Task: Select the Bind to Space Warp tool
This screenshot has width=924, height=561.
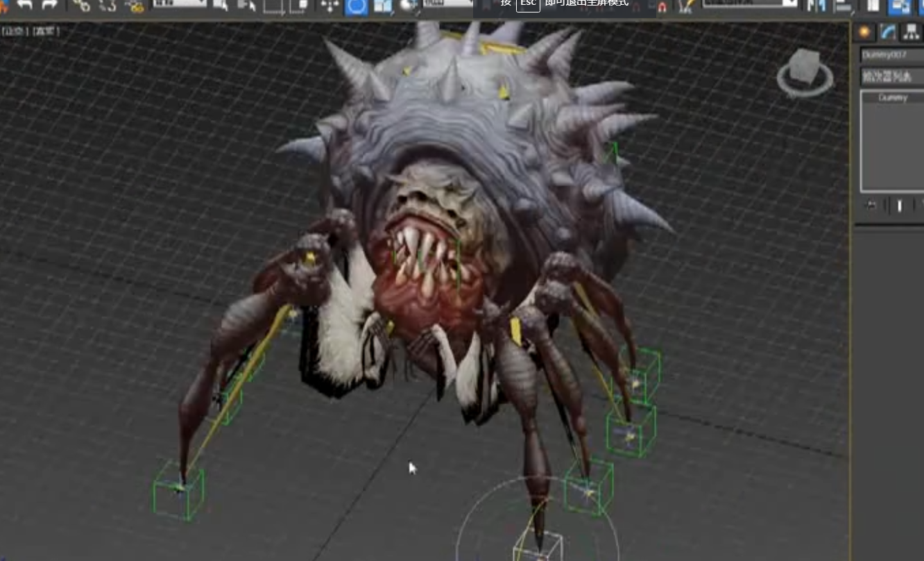Action: point(134,6)
